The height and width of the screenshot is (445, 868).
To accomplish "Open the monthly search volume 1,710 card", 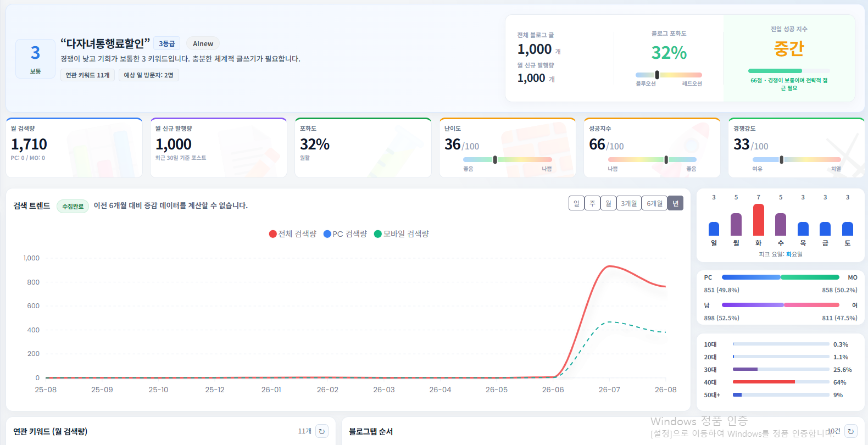I will click(x=74, y=148).
